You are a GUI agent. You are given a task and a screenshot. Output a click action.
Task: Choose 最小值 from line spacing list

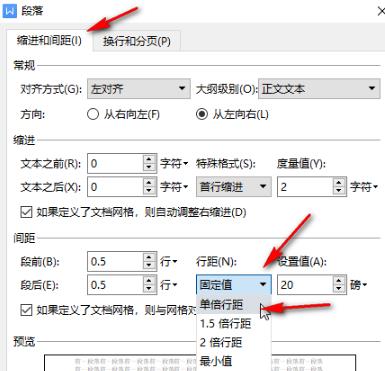point(234,361)
